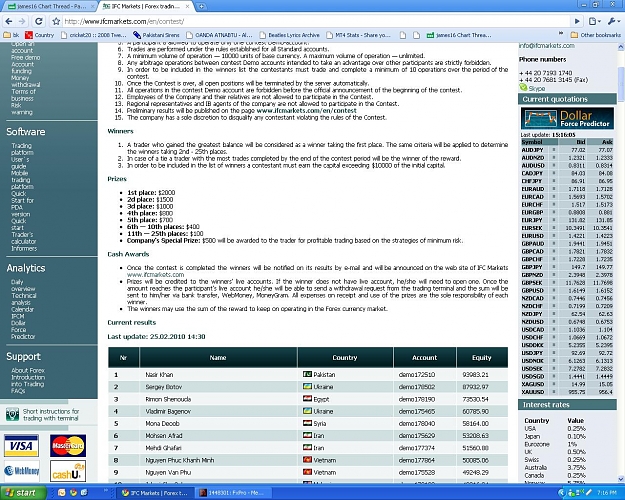Click the Equity column header
The width and height of the screenshot is (625, 500).
click(482, 358)
